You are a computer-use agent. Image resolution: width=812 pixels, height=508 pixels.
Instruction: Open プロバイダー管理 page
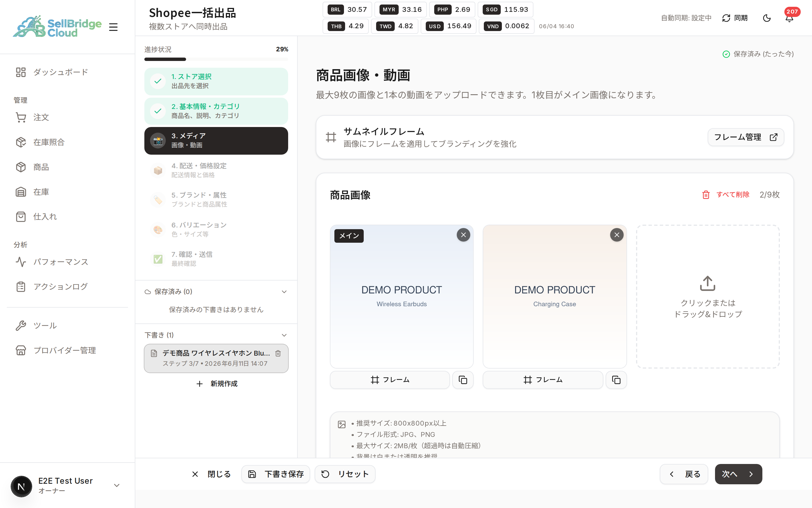(x=67, y=351)
